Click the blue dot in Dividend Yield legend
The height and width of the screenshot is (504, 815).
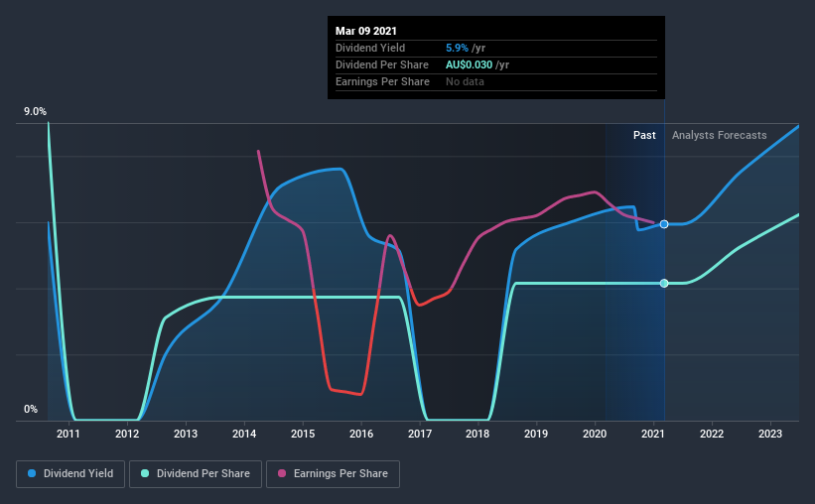coord(32,473)
